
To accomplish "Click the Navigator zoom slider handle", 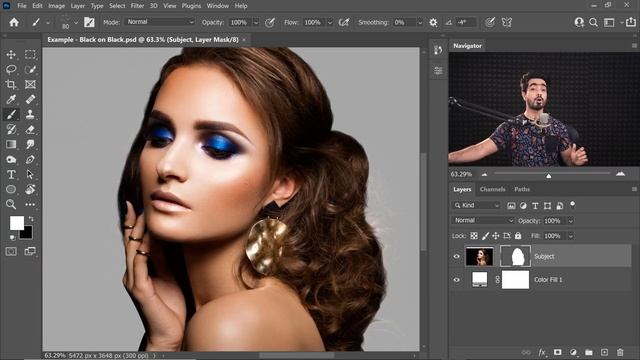I will click(x=549, y=176).
